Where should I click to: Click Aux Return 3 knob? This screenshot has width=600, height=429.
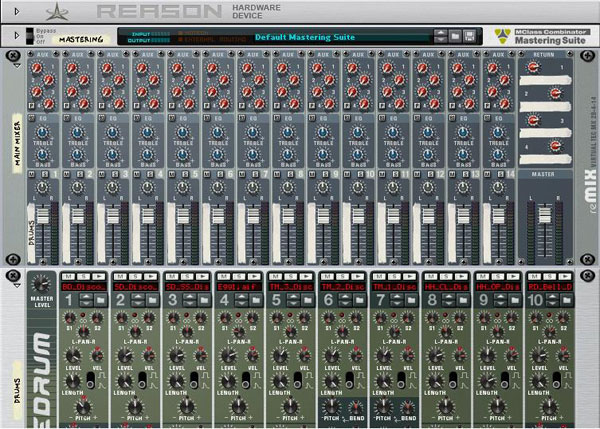point(533,121)
